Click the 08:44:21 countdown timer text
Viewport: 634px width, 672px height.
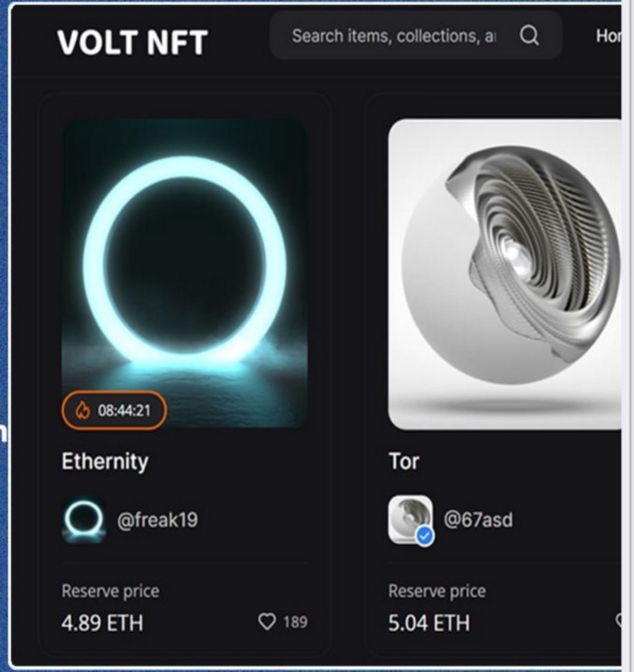coord(124,410)
